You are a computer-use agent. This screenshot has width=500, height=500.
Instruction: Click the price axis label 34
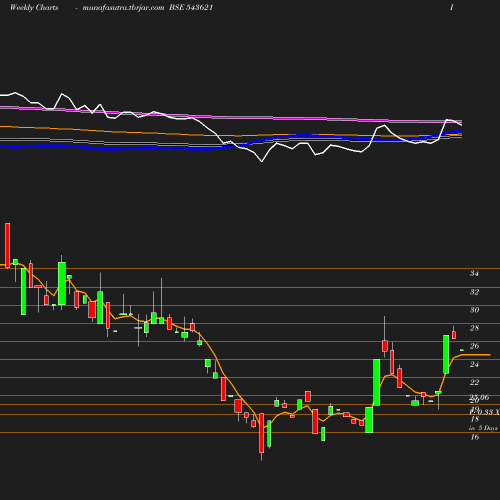point(474,273)
